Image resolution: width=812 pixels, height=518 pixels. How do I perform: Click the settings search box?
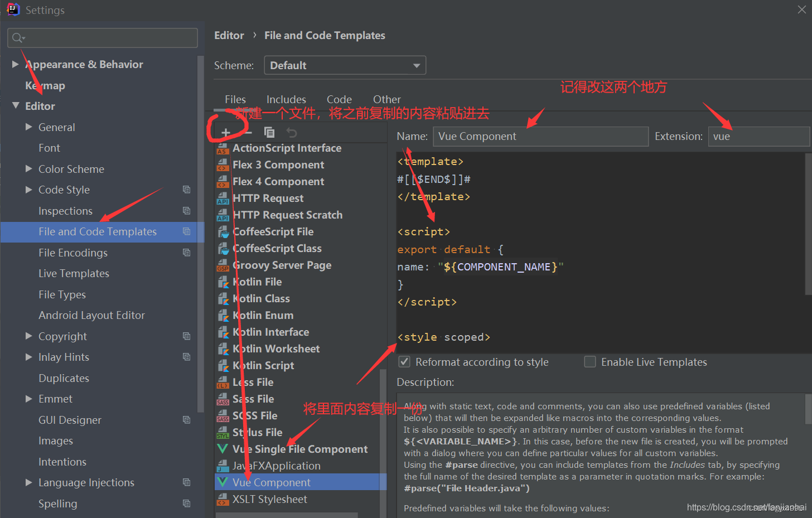(x=103, y=38)
